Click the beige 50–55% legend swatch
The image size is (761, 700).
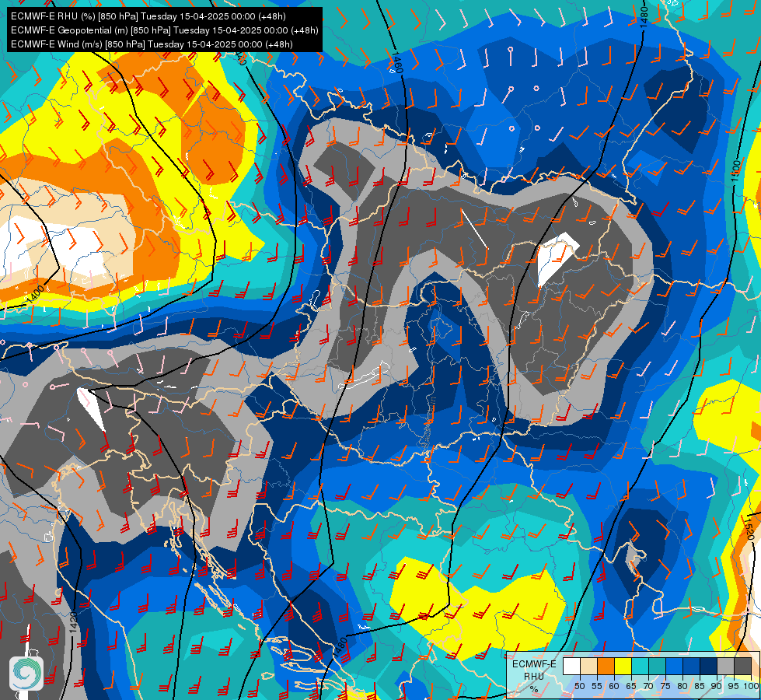point(588,666)
